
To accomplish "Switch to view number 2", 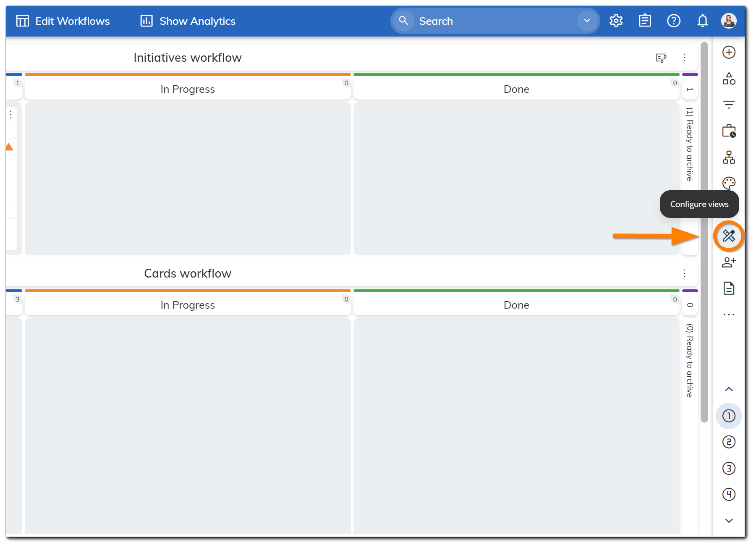I will point(729,442).
